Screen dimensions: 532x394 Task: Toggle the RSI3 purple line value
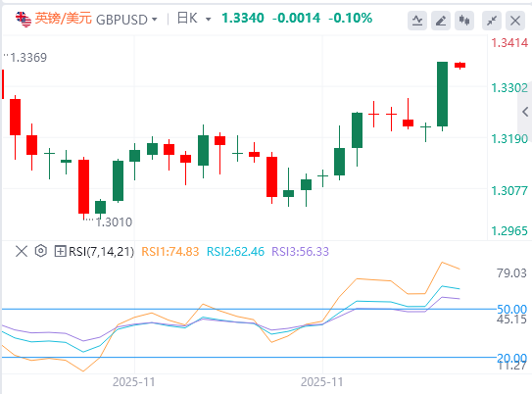point(300,252)
